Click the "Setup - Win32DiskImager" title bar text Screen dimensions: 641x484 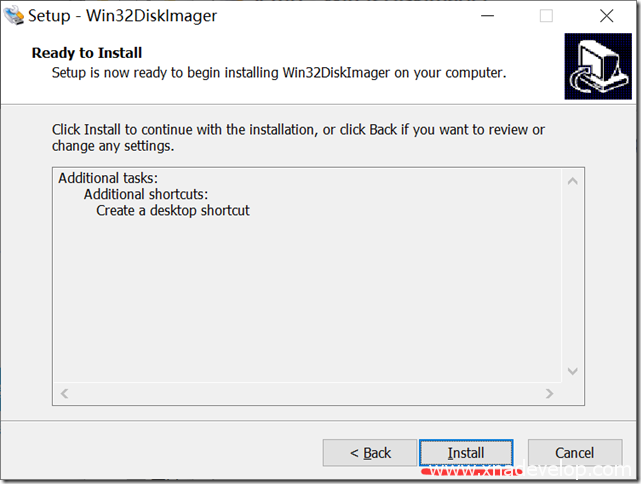122,16
